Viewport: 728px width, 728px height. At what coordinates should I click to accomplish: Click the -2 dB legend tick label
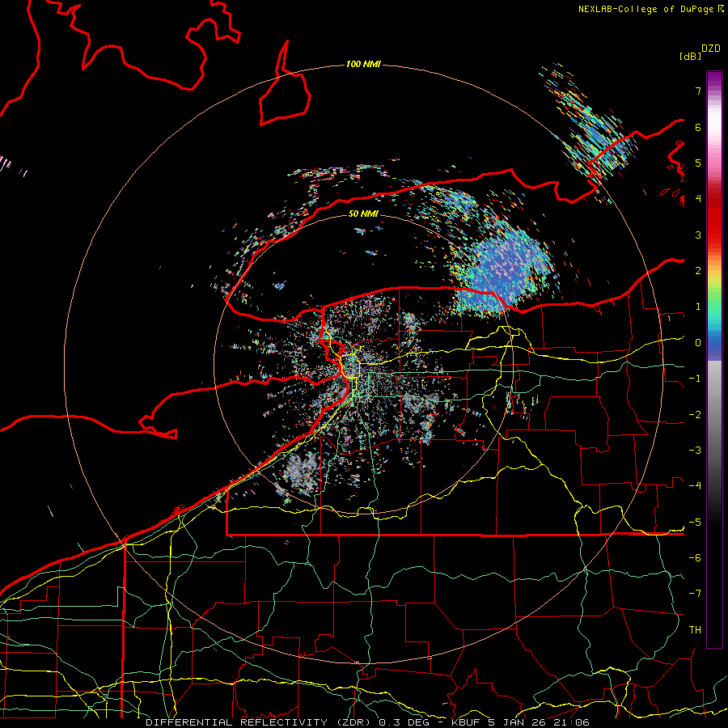point(695,415)
